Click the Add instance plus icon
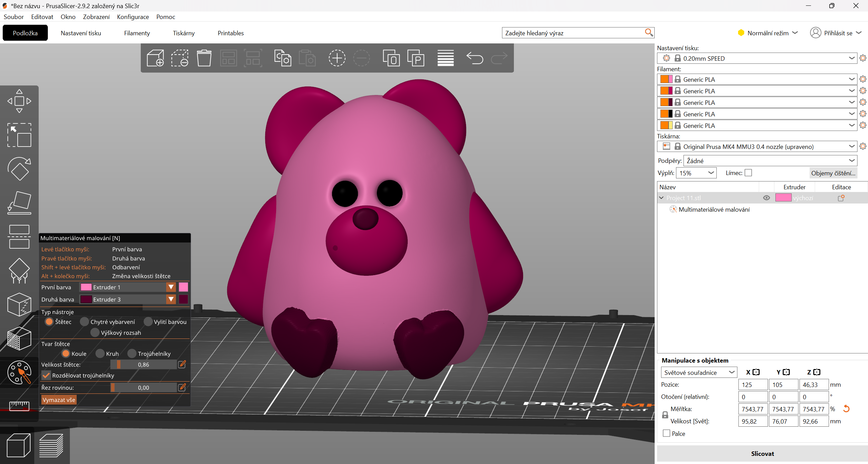The width and height of the screenshot is (868, 464). 337,58
